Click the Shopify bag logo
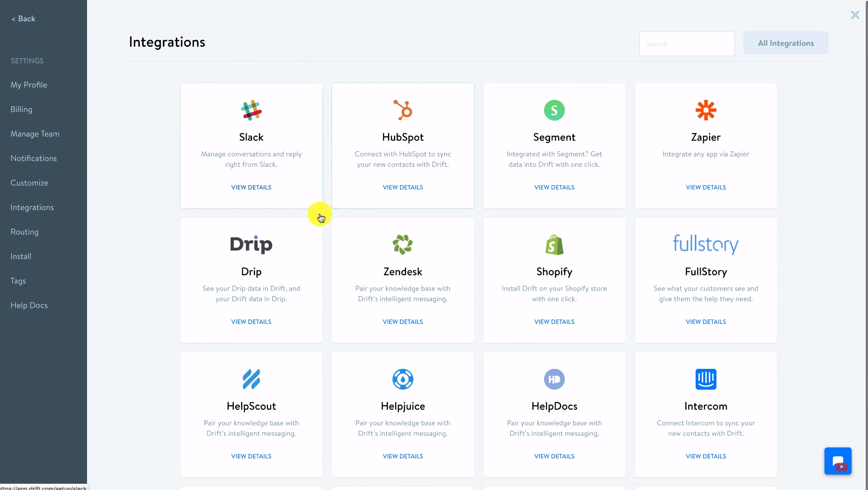Screen dimensions: 868x490 554,245
